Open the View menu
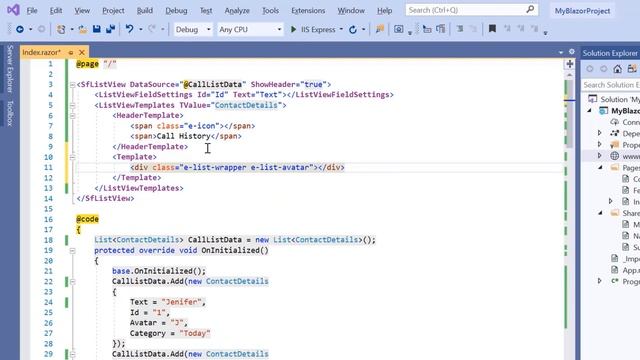640x360 pixels. point(82,11)
